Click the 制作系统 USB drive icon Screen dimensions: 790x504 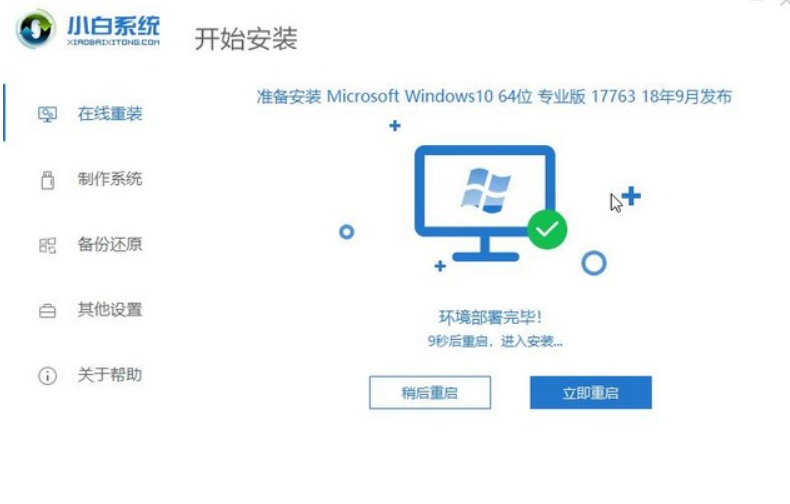47,180
